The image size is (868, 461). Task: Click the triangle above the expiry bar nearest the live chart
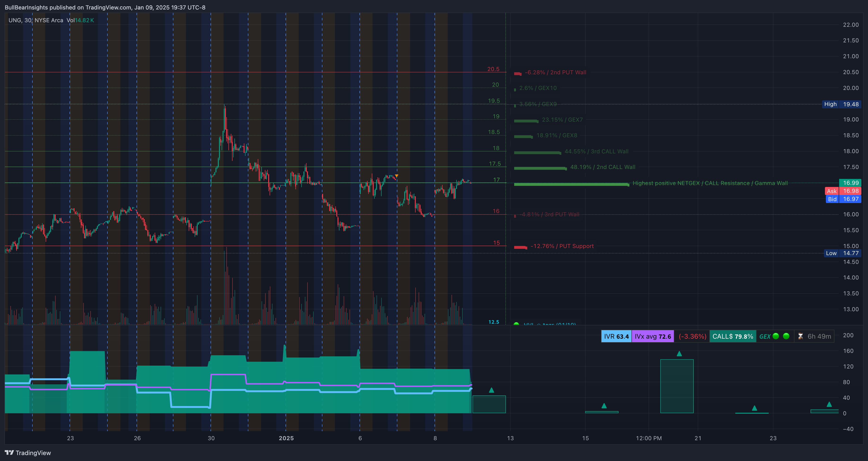[x=491, y=390]
